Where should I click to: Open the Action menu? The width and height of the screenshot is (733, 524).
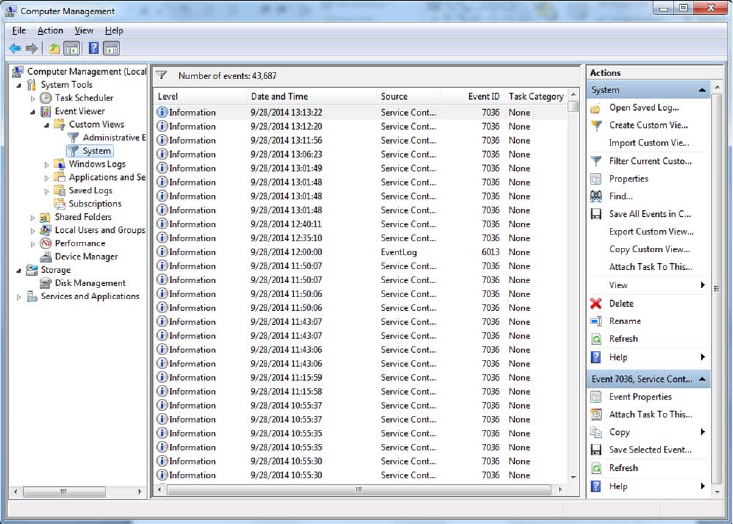pos(50,30)
